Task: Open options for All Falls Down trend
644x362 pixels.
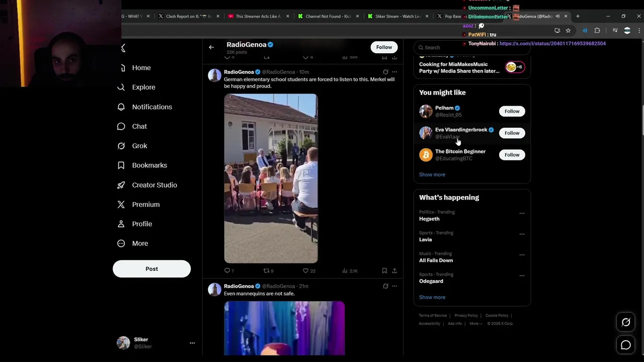Action: pyautogui.click(x=522, y=255)
